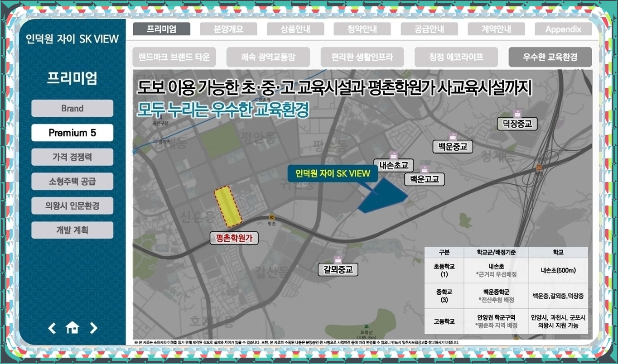Screen dimensions: 618x364
Task: Click the school icon above 내손초교
Action: (x=393, y=155)
